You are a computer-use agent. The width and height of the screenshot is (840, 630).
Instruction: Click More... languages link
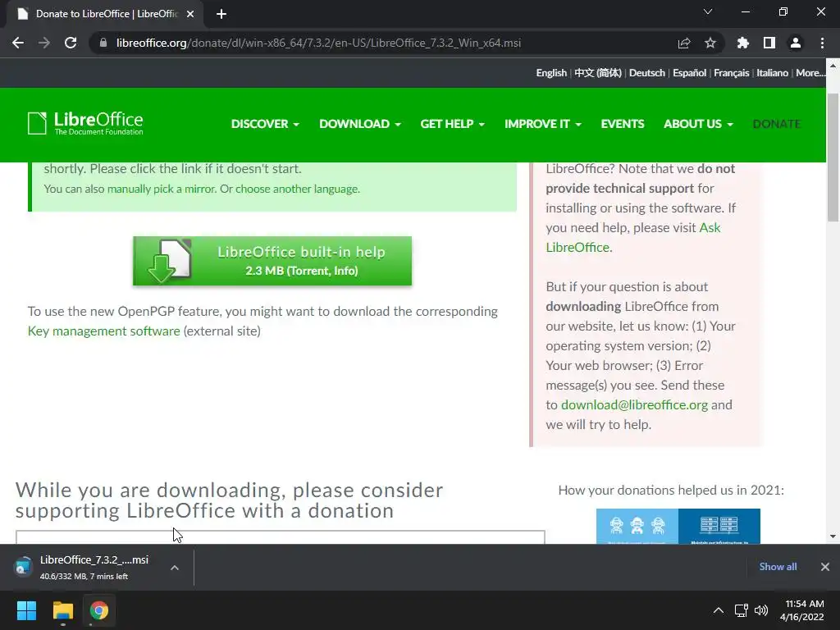click(810, 73)
